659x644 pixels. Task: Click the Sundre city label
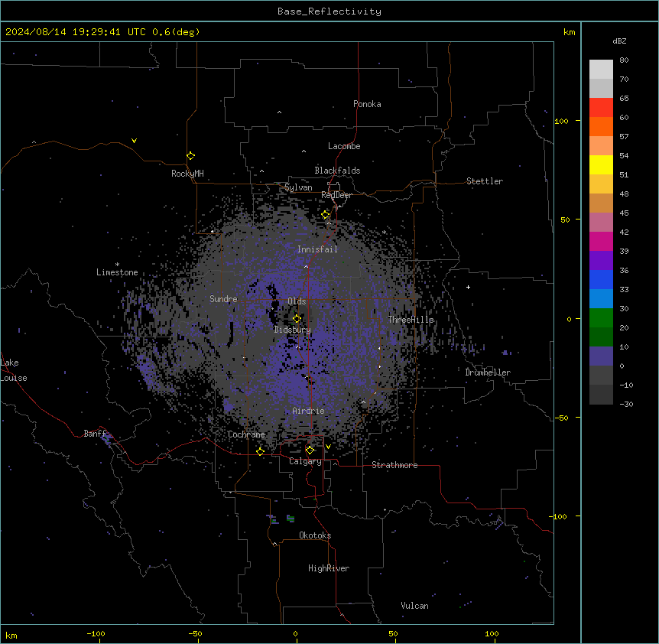point(223,299)
